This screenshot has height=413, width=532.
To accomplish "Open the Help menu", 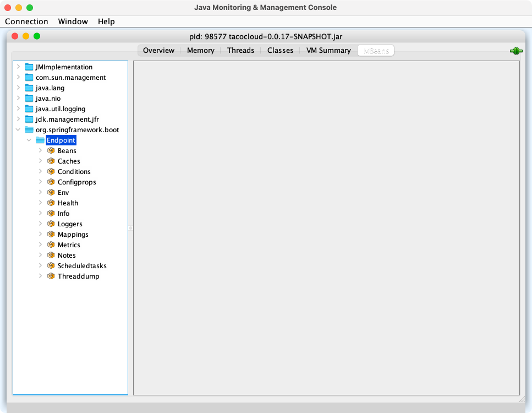I will point(106,21).
